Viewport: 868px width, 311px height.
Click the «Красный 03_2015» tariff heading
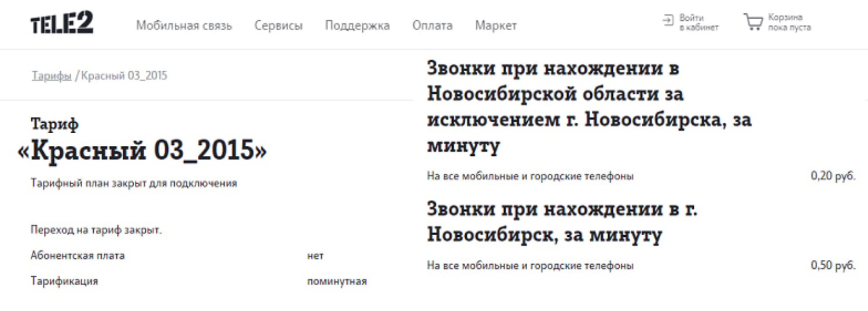[x=142, y=151]
